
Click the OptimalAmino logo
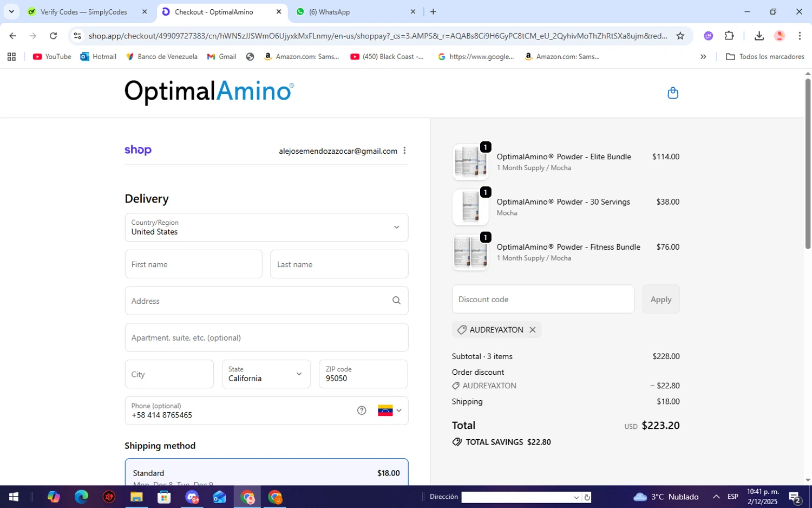pyautogui.click(x=209, y=92)
